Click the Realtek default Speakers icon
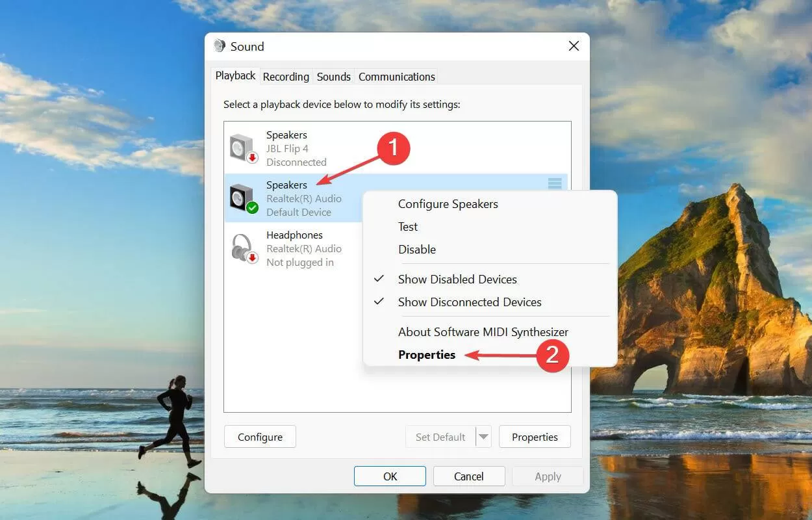 pyautogui.click(x=244, y=198)
